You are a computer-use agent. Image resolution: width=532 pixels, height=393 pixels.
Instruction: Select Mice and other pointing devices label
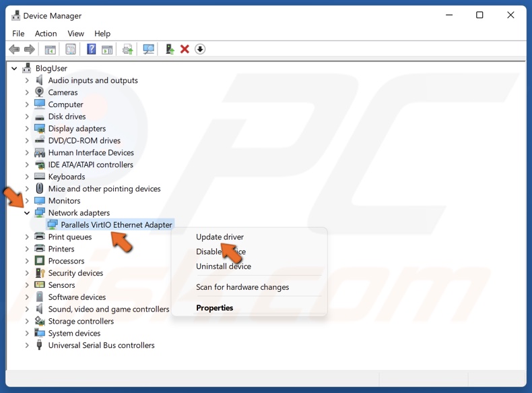[x=104, y=189]
